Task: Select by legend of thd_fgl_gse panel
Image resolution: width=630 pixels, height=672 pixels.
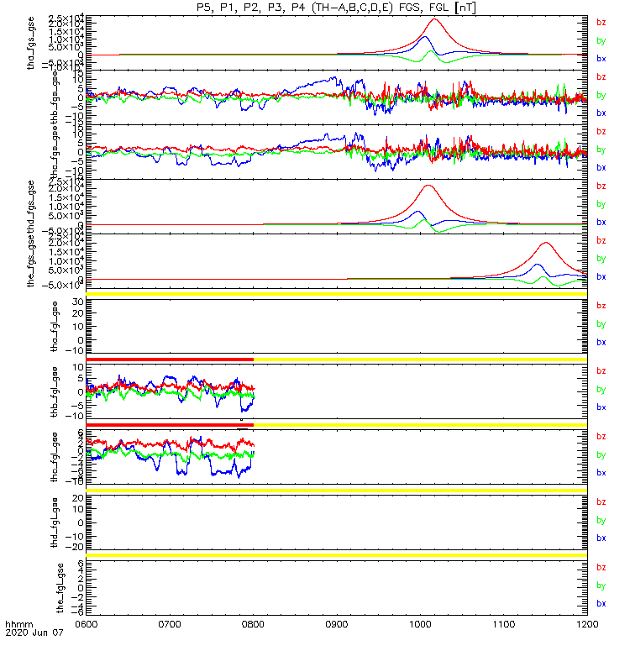Action: (x=601, y=520)
